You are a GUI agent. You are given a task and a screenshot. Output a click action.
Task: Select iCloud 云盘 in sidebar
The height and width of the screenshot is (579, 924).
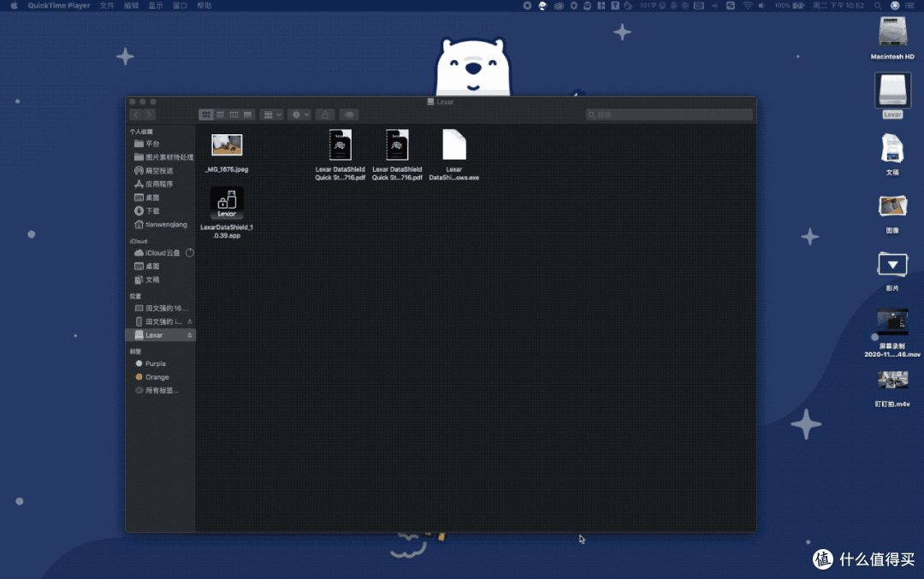157,252
